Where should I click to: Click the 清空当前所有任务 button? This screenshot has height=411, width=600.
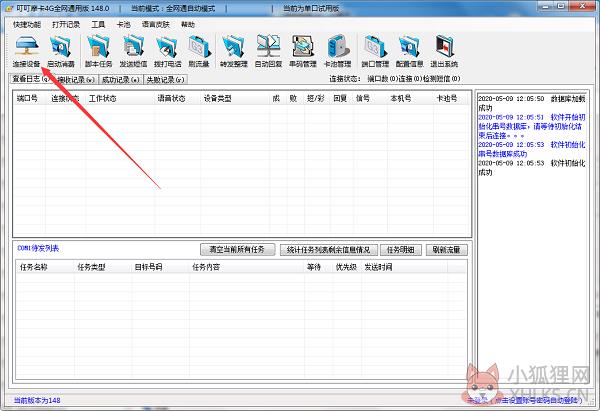coord(237,250)
